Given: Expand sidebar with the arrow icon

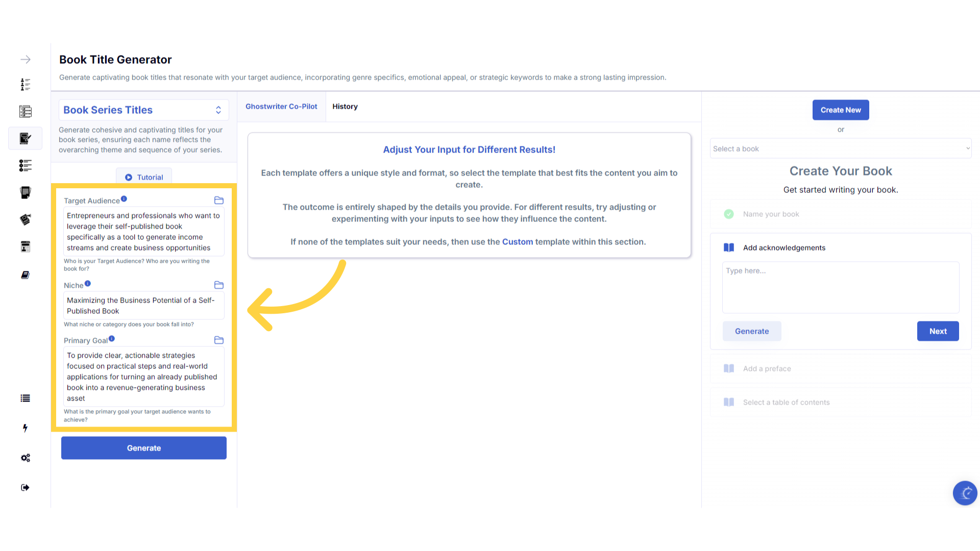Looking at the screenshot, I should 26,60.
